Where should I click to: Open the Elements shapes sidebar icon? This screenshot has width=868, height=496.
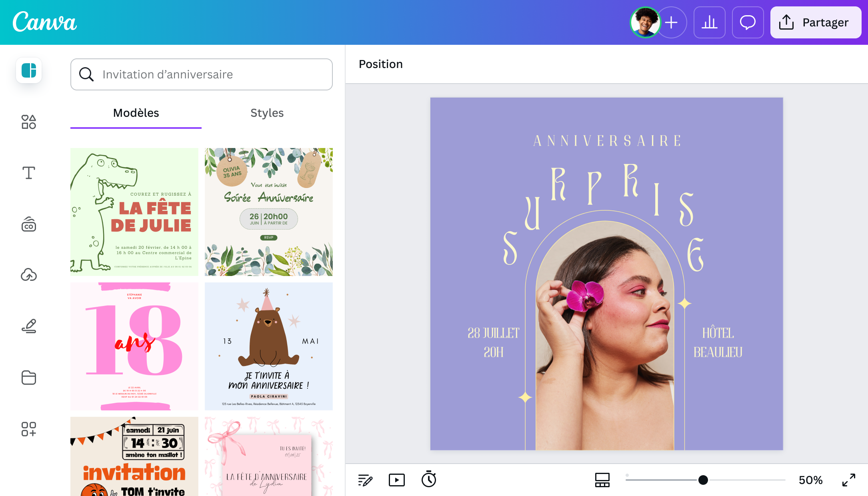click(29, 122)
